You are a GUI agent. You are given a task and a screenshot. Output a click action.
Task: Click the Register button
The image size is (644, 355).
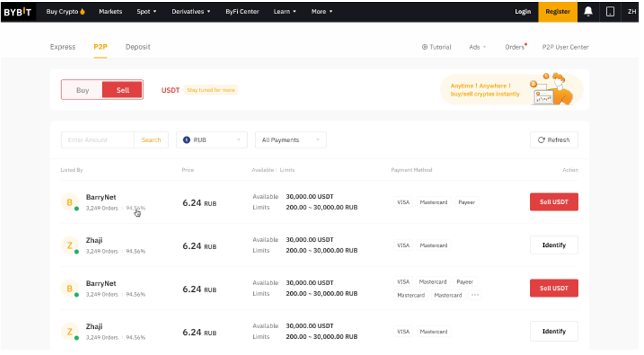(557, 11)
